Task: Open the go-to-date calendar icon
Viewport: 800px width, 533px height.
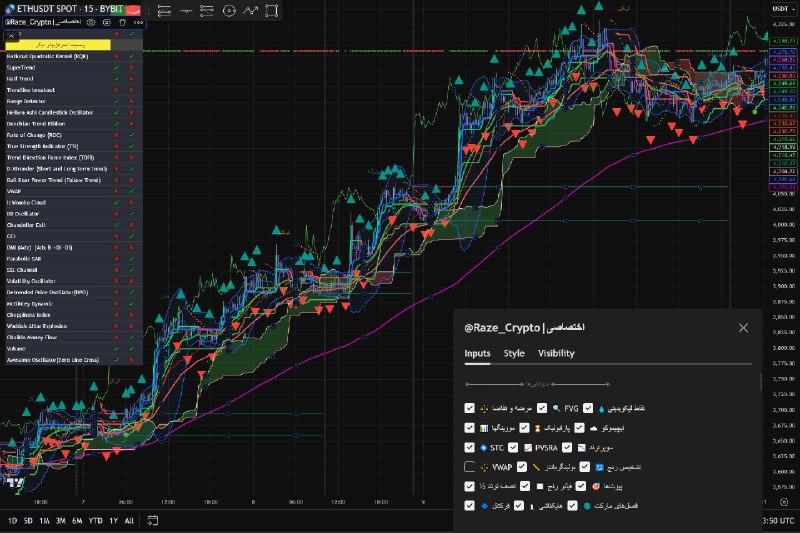Action: pyautogui.click(x=152, y=520)
